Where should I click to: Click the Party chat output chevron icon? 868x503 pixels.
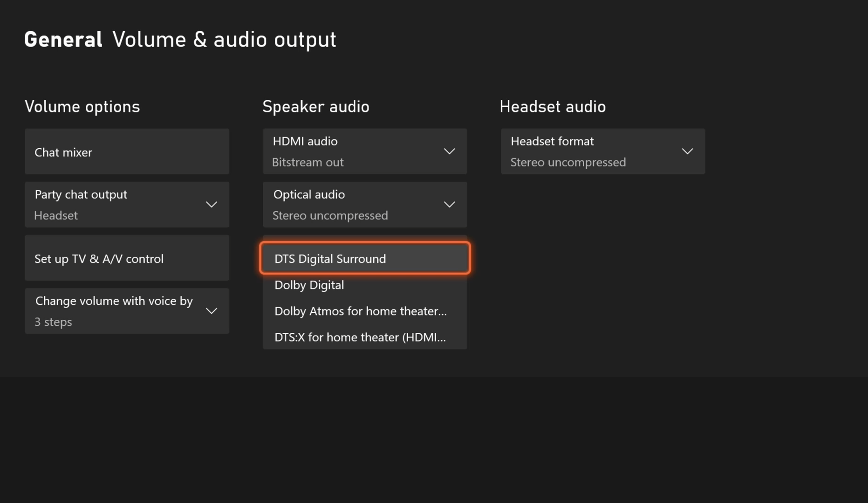click(212, 204)
